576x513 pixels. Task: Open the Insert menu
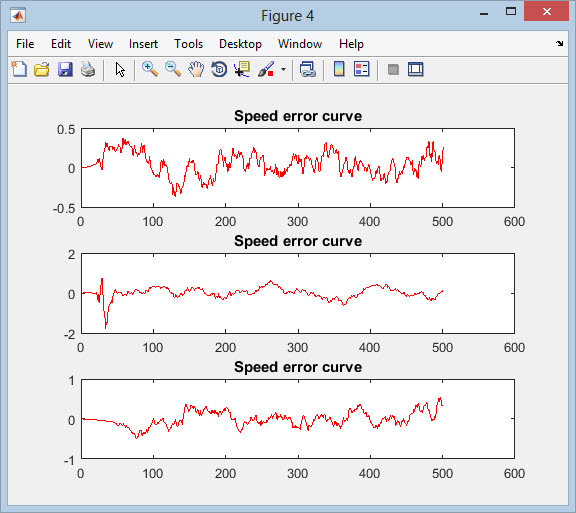click(143, 44)
